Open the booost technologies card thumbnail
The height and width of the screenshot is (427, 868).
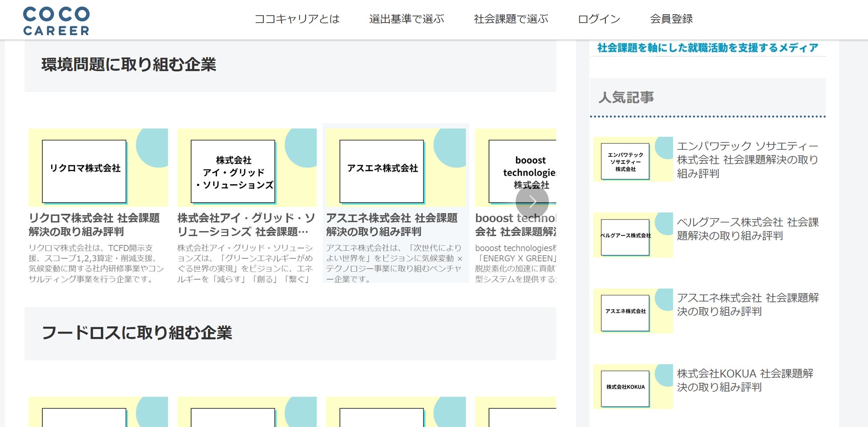515,167
